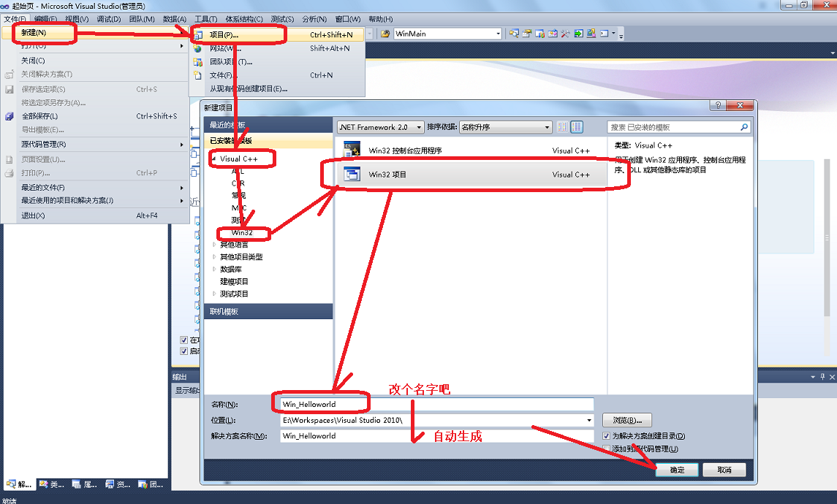The width and height of the screenshot is (837, 504).
Task: Select the 最近的模板 section header
Action: (268, 125)
